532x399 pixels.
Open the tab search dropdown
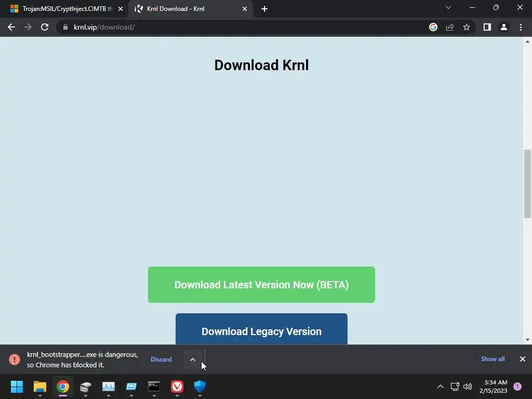[448, 7]
